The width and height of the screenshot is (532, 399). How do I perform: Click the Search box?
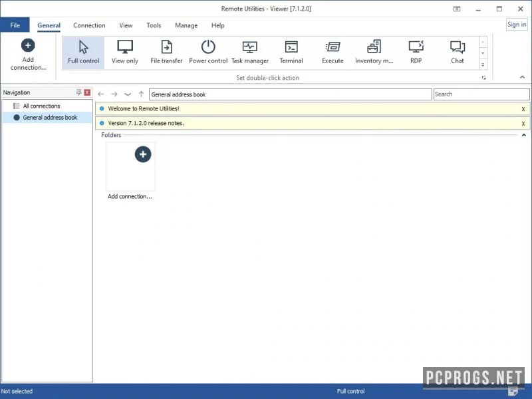coord(481,94)
